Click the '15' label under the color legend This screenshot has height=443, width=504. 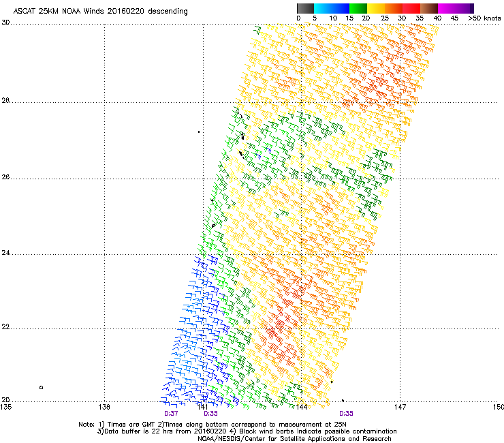349,18
